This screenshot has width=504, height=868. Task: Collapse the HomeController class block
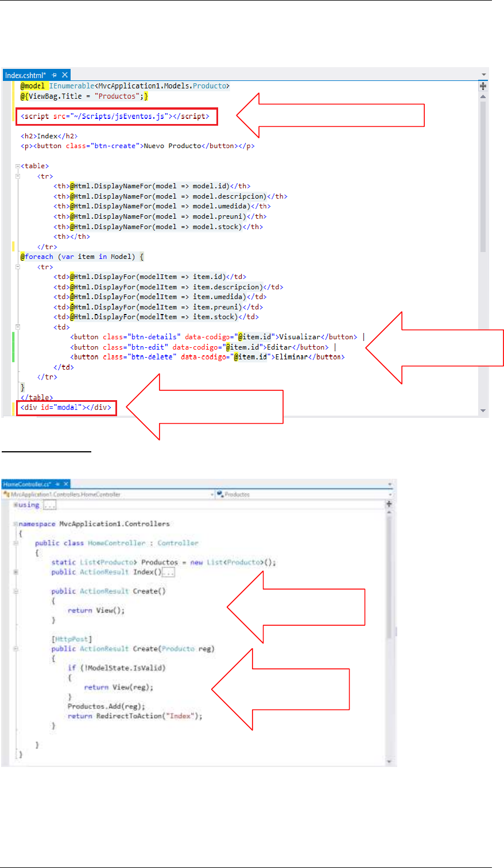(x=15, y=543)
